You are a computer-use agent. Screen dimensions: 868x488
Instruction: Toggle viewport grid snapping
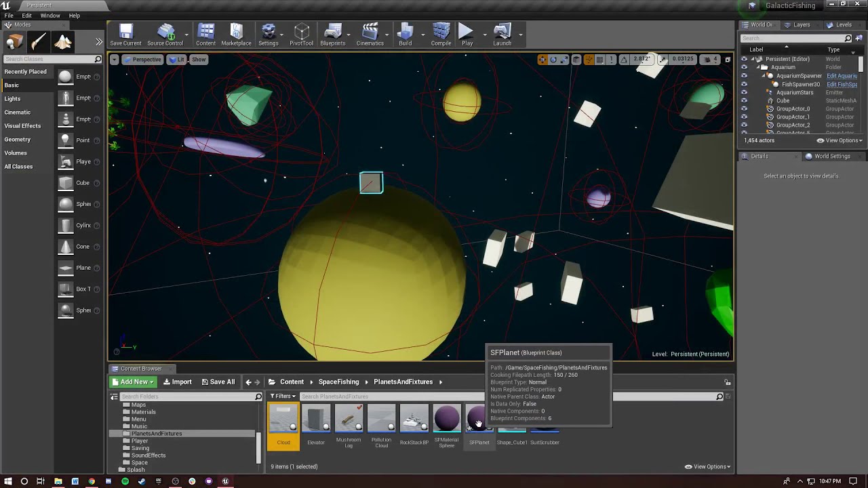click(x=600, y=60)
